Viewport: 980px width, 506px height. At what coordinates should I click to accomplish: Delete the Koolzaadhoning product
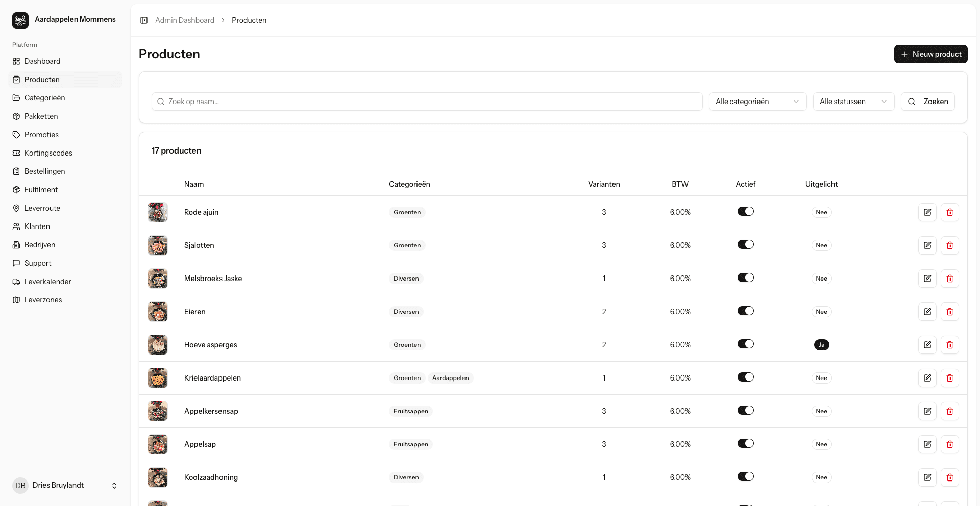click(950, 477)
